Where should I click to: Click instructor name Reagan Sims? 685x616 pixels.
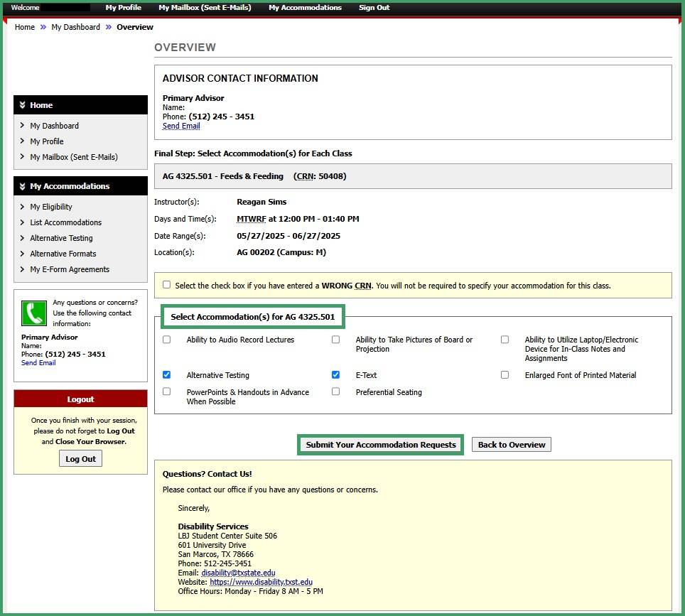click(x=261, y=202)
